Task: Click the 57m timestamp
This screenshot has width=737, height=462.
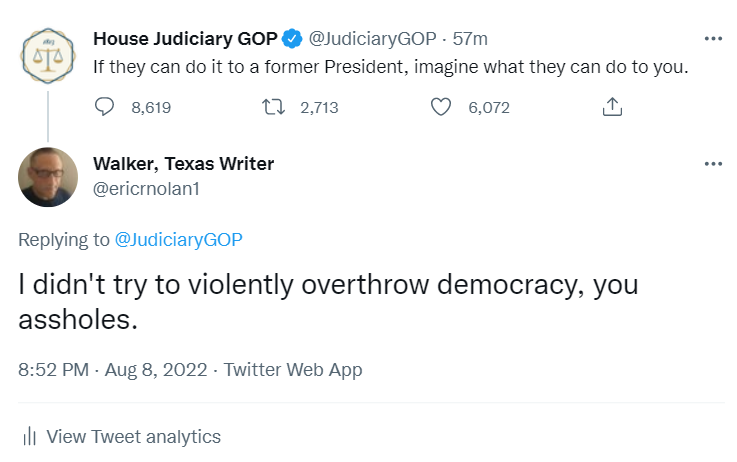Action: [471, 39]
